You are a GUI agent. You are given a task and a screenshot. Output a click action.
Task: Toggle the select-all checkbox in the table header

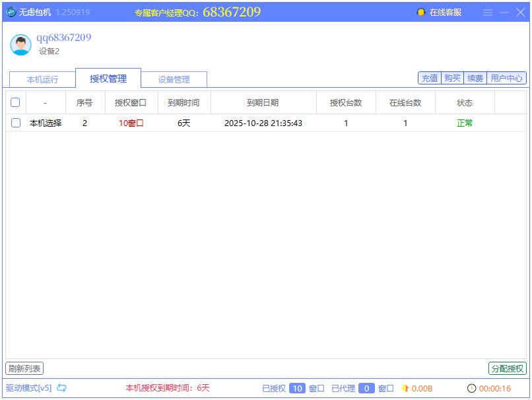tap(16, 102)
